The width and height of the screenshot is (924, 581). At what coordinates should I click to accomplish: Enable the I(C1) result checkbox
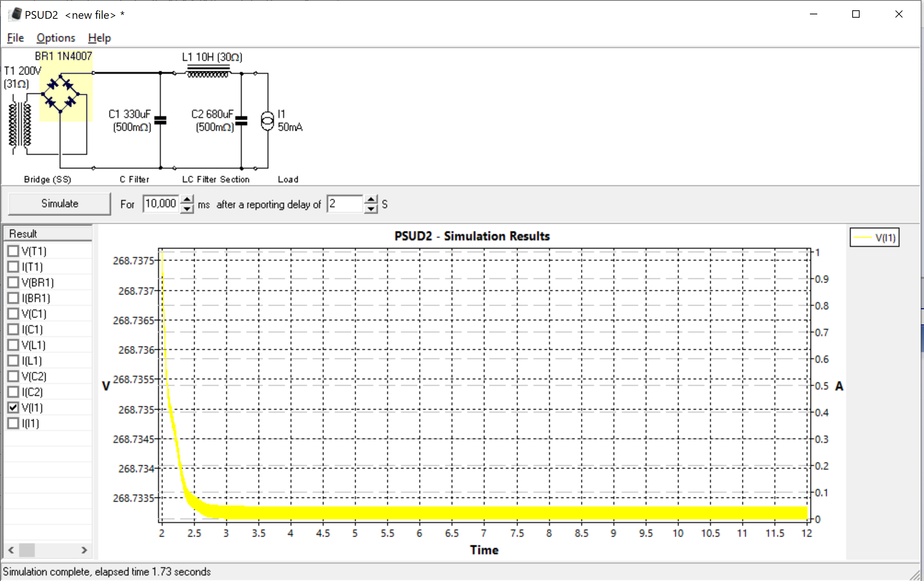[13, 330]
